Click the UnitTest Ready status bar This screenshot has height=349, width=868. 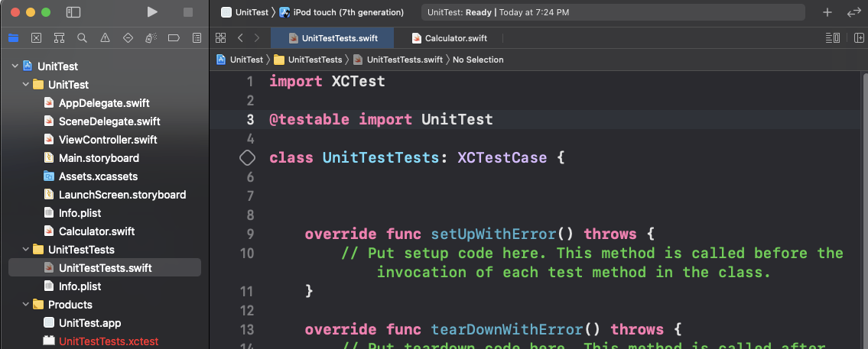613,12
